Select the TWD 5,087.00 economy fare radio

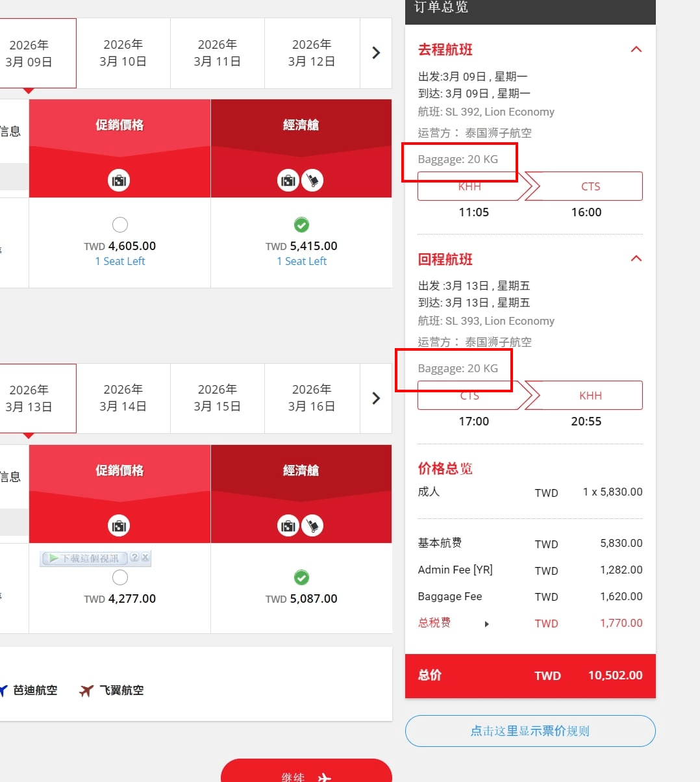tap(301, 577)
